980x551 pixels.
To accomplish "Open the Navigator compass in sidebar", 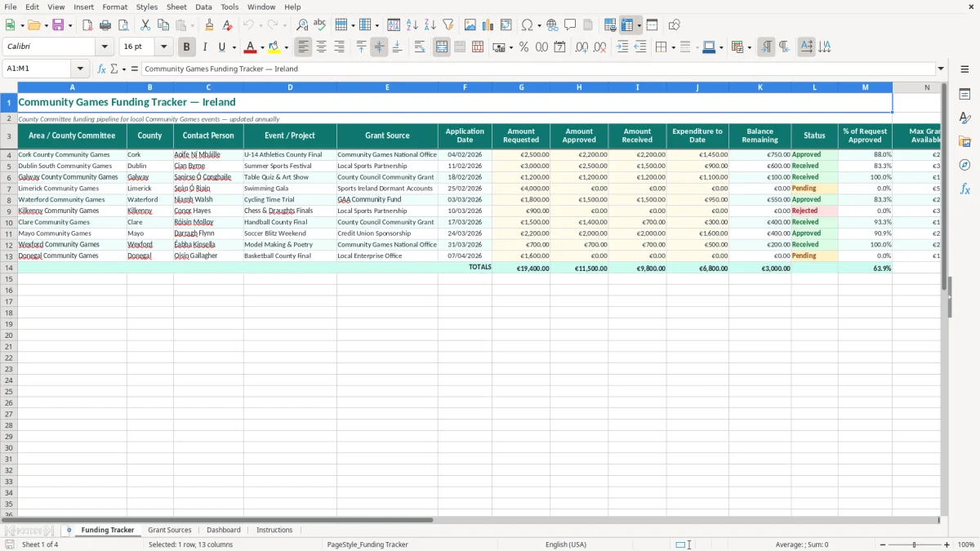I will tap(964, 165).
